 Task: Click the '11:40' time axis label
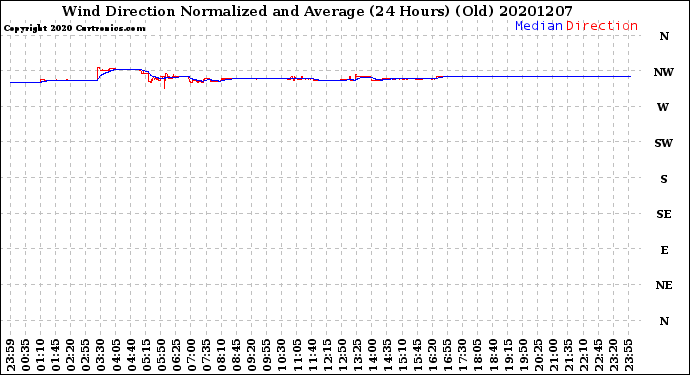312,355
